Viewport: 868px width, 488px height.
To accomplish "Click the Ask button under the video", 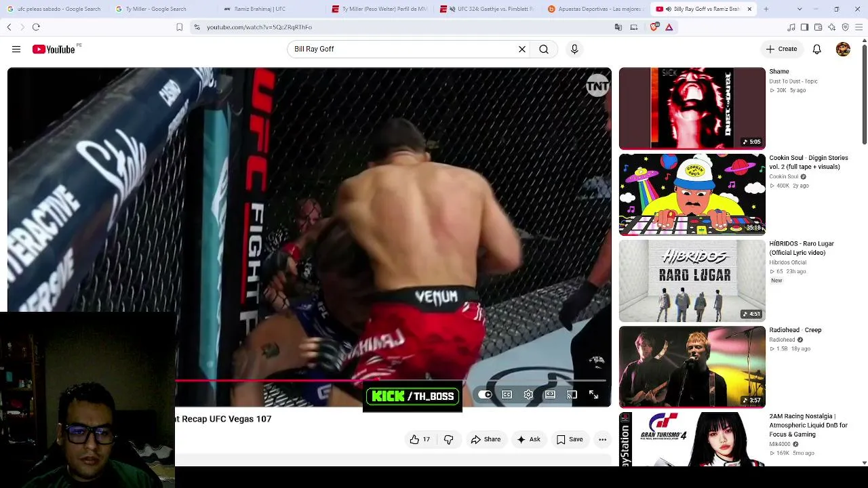I will coord(528,439).
